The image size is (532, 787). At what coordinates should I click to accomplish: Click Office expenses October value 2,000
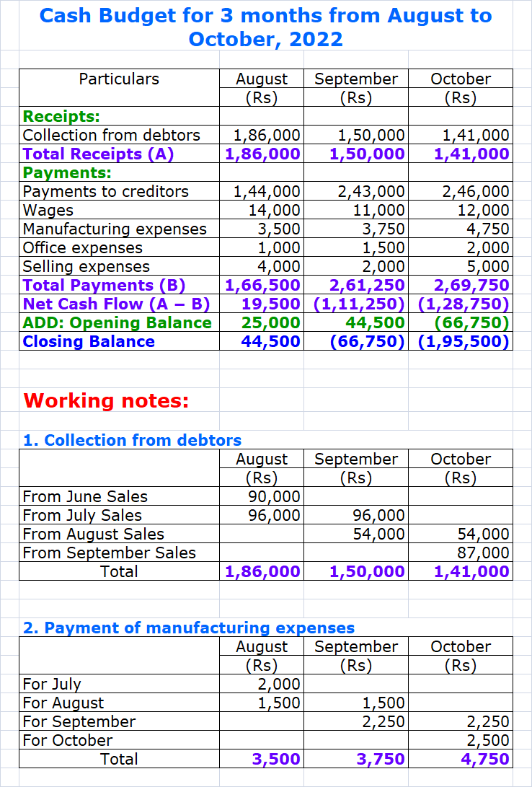(x=488, y=247)
